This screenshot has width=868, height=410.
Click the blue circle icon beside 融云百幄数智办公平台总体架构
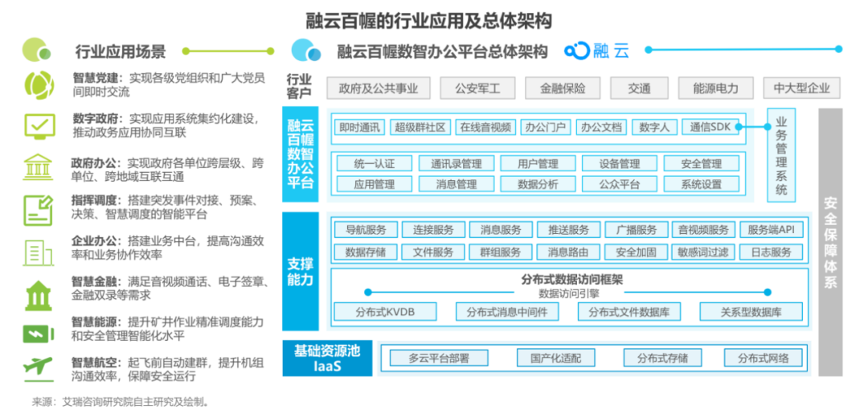click(x=306, y=51)
